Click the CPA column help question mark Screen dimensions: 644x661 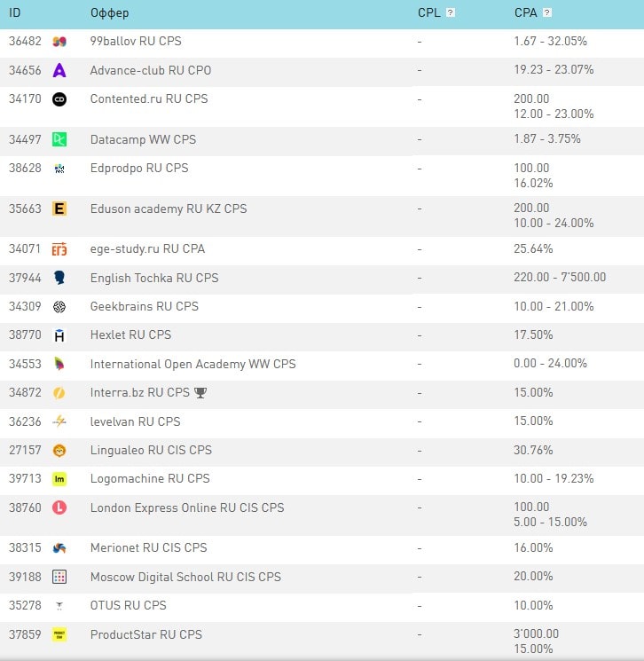547,12
